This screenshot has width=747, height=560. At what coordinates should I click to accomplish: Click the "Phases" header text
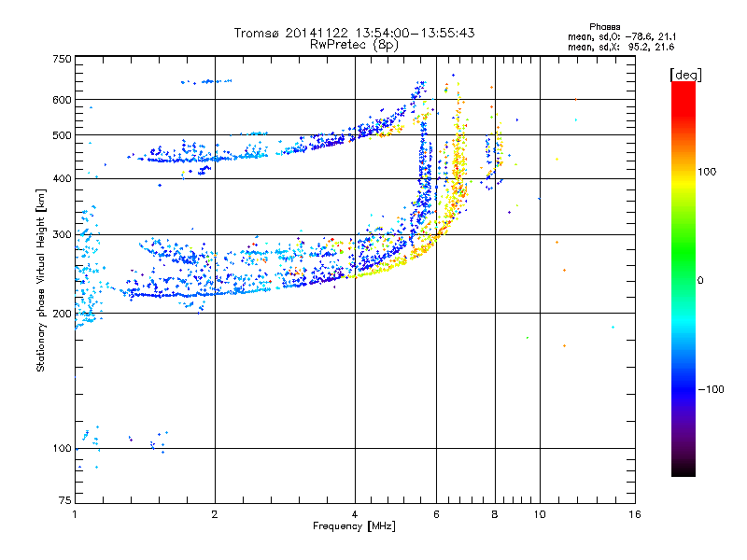tap(604, 27)
